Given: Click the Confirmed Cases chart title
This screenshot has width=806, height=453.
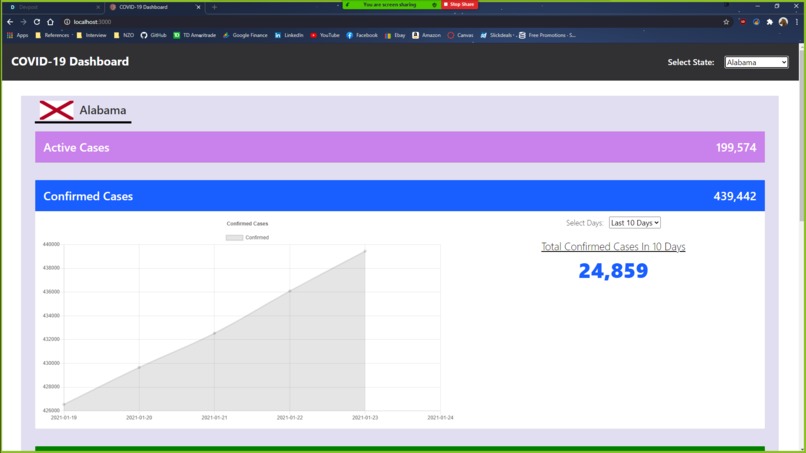Looking at the screenshot, I should pyautogui.click(x=247, y=224).
